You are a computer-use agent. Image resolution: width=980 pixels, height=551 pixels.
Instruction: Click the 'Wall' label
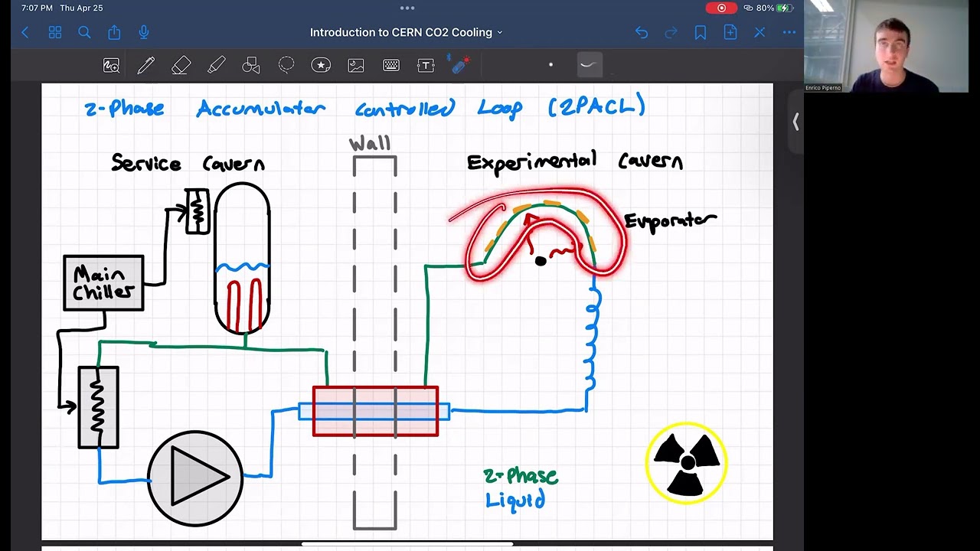(370, 144)
